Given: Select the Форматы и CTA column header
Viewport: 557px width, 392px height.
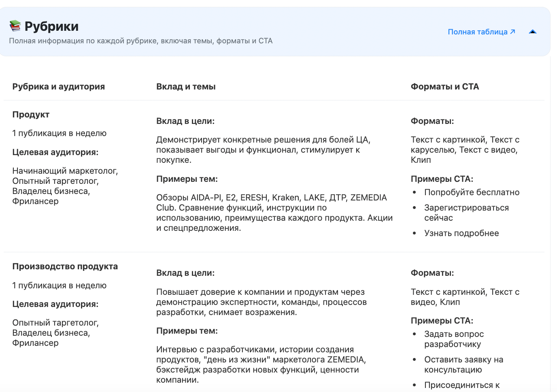Looking at the screenshot, I should pos(444,87).
